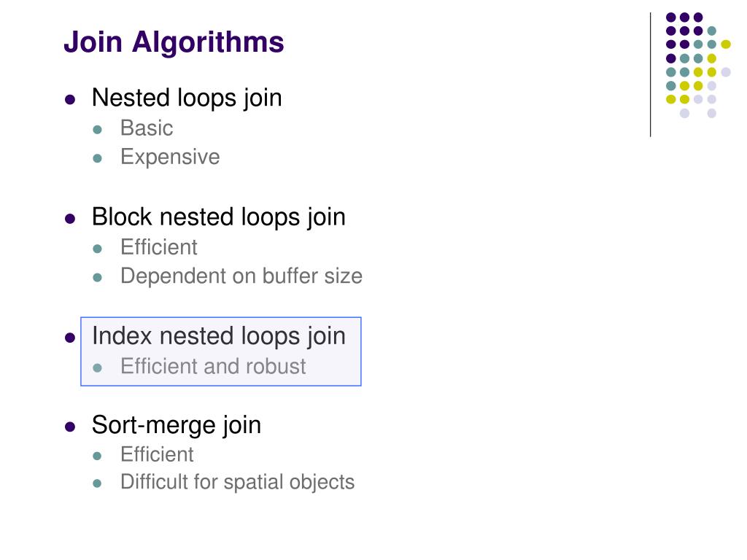The width and height of the screenshot is (747, 560).
Task: Click the teal bullet beside Basic
Action: click(98, 130)
